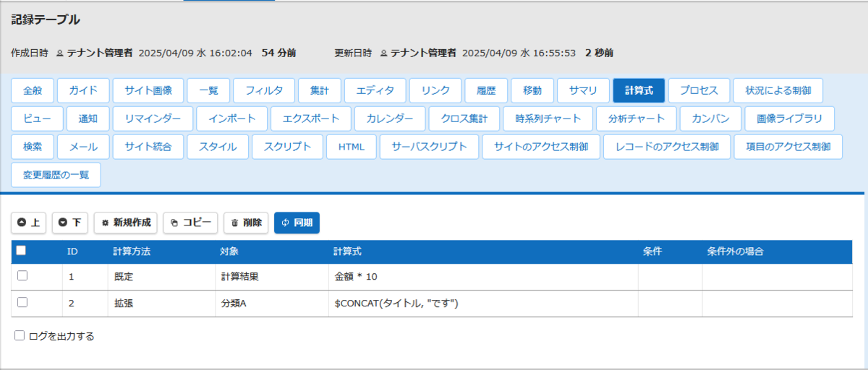Go to the リンク tab

click(435, 90)
